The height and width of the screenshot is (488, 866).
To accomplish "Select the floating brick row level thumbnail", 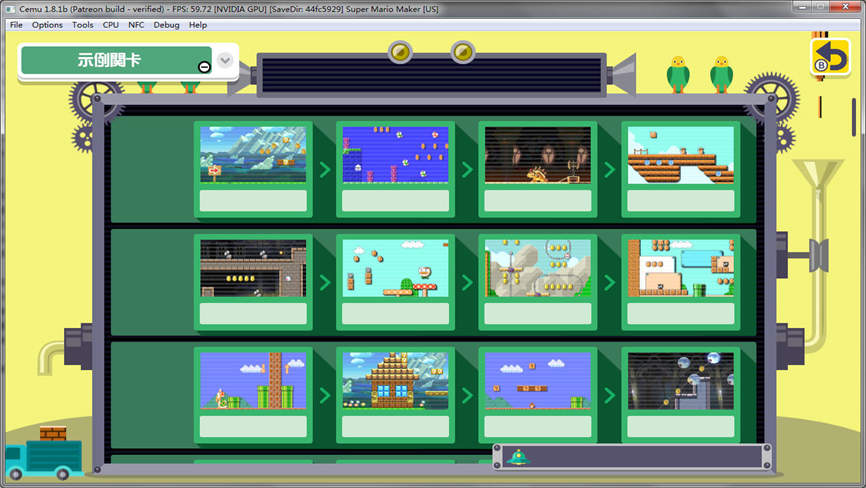I will point(538,381).
